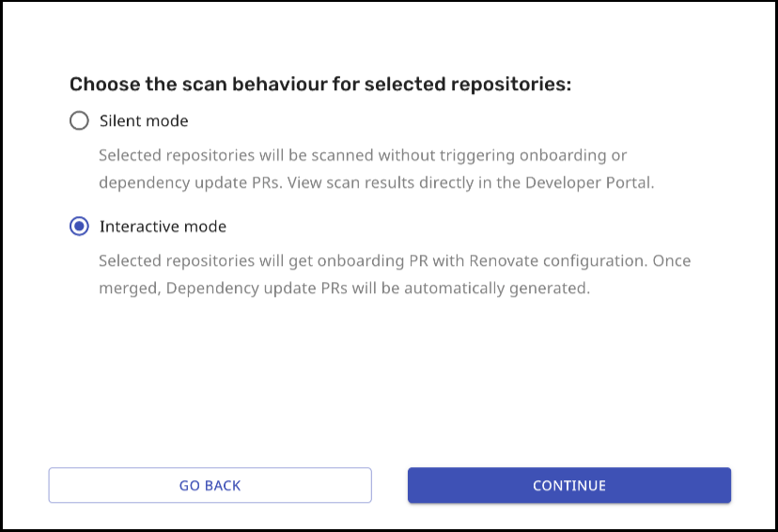Image resolution: width=778 pixels, height=532 pixels.
Task: Click 'Selected repositories will be scanned' text line
Action: 235,154
